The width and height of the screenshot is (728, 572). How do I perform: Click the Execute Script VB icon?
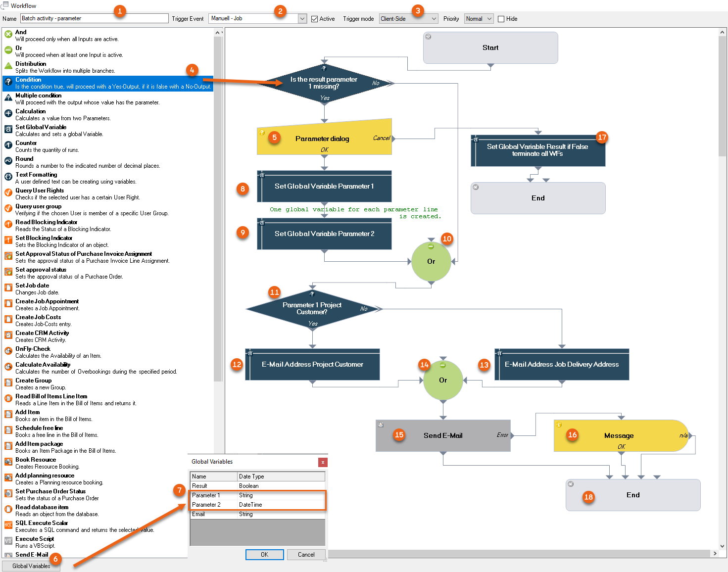click(8, 541)
